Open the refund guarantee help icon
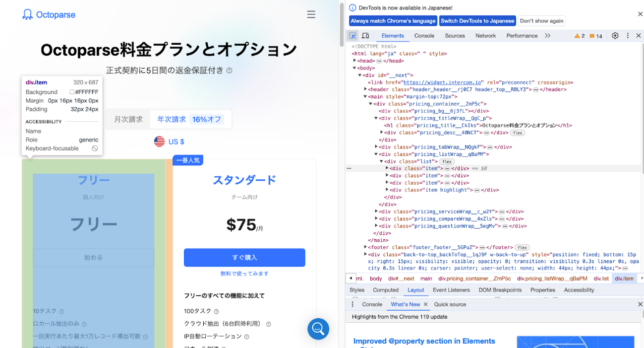 pos(230,70)
